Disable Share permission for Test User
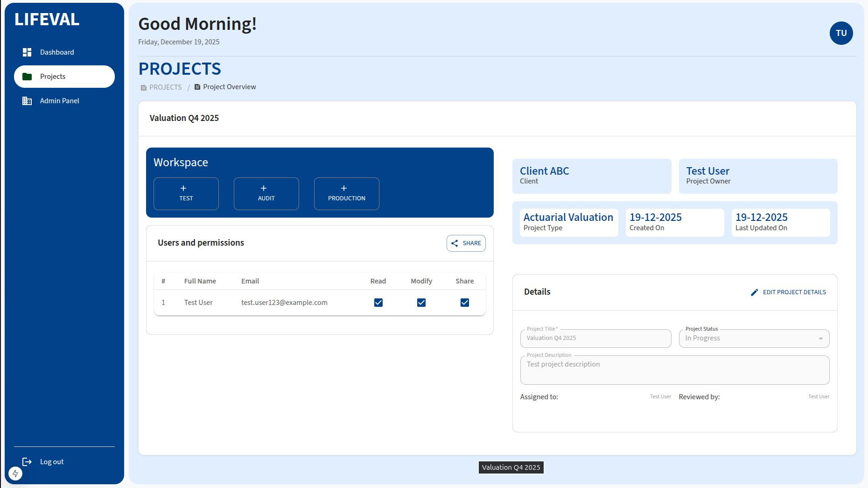Image resolution: width=868 pixels, height=488 pixels. pos(465,303)
